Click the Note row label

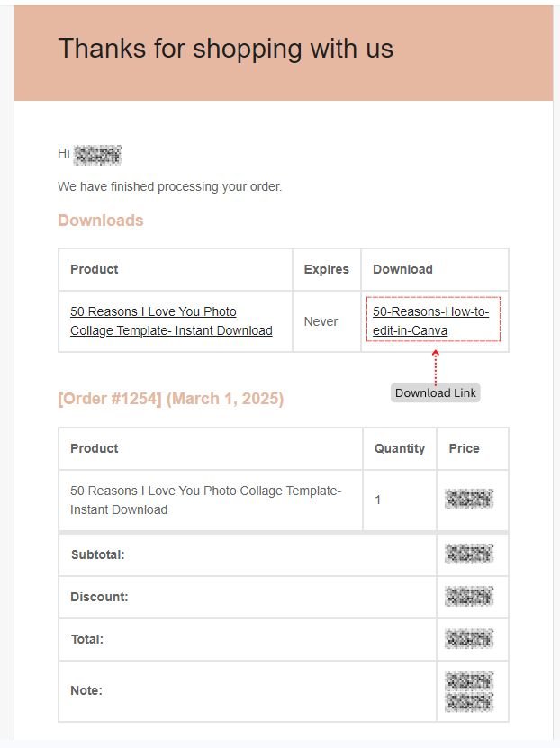pos(86,690)
